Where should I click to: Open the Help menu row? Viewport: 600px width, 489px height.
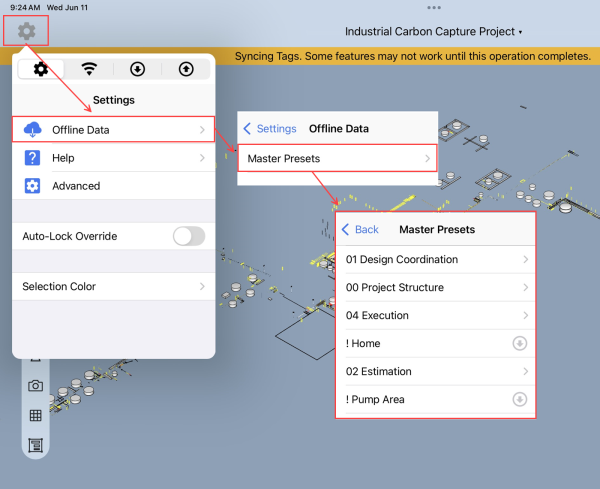click(x=114, y=158)
